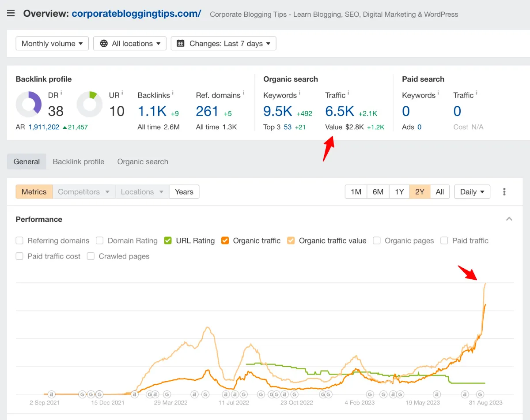
Task: Open the Competitors dropdown
Action: (84, 192)
